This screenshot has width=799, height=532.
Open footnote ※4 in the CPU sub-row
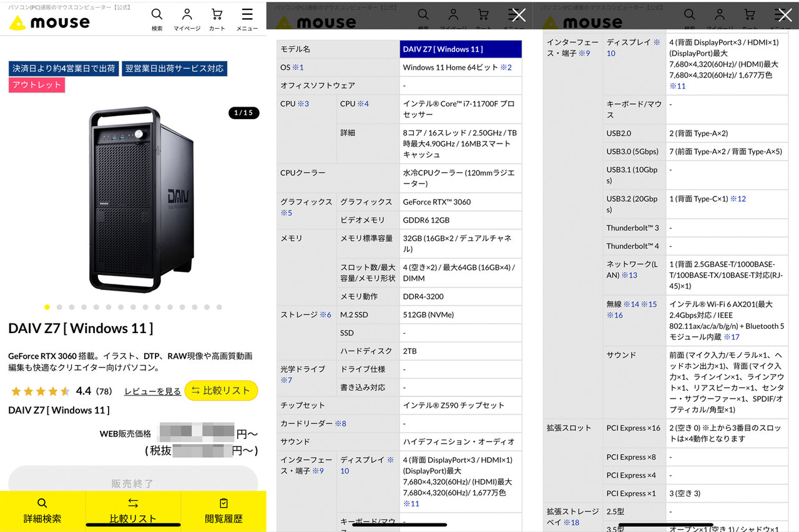click(x=363, y=104)
